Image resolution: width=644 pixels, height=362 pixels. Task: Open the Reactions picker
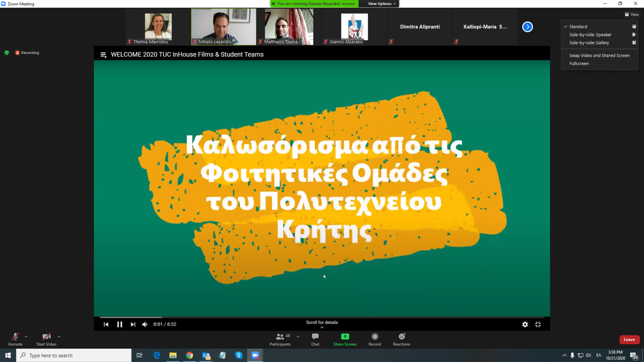pyautogui.click(x=401, y=339)
